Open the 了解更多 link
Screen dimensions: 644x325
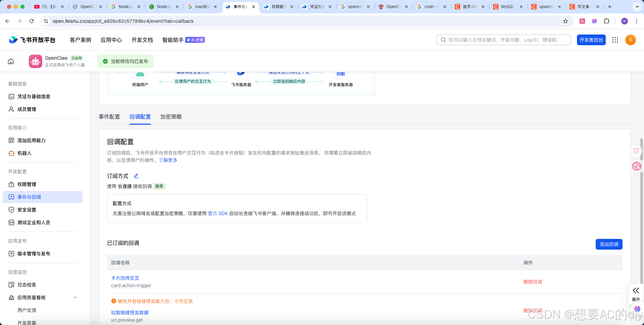click(x=168, y=160)
